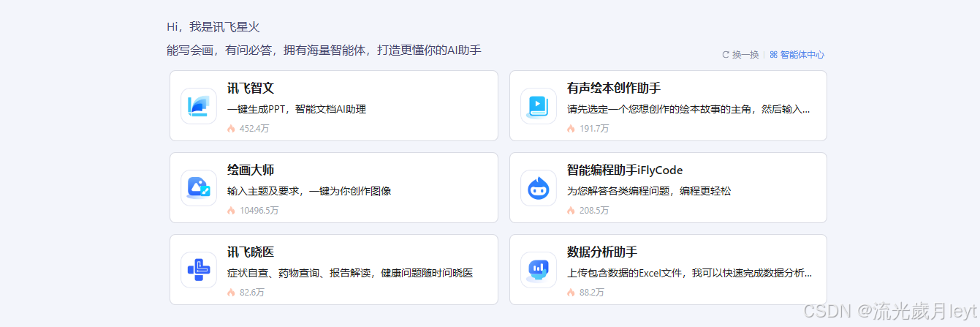Click 换一换 to shuffle agents
The image size is (980, 327).
[745, 54]
